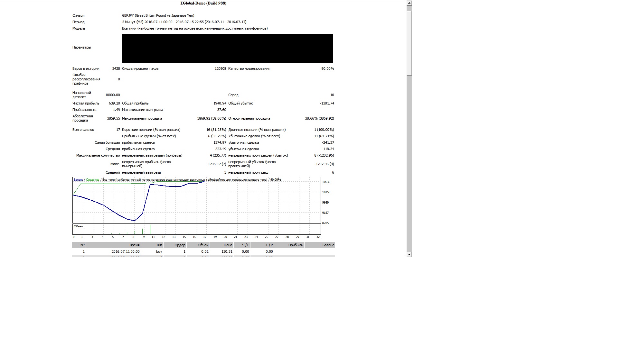This screenshot has width=640, height=364.
Task: Click absolute drawdown value 3859.55
Action: [x=113, y=118]
